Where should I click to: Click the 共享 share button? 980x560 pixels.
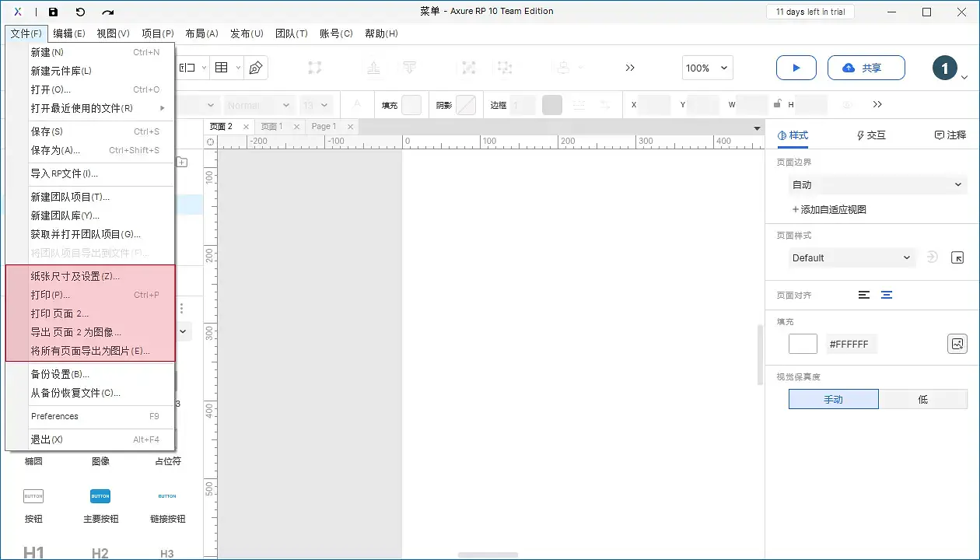(866, 68)
